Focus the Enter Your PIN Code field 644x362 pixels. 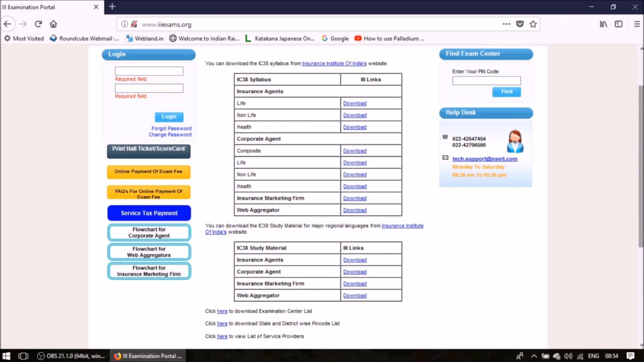pyautogui.click(x=487, y=80)
